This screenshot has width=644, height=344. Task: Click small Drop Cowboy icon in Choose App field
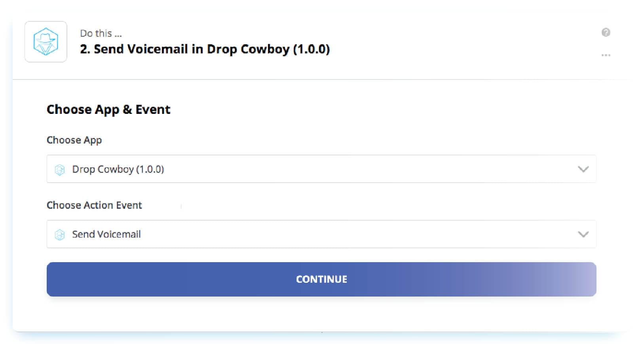point(60,170)
